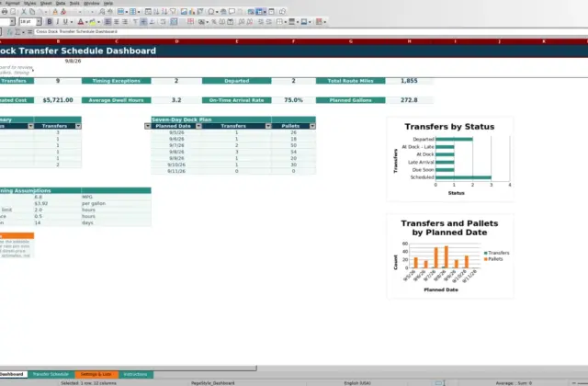This screenshot has height=386, width=588.
Task: Click English (USA) in the status bar
Action: click(x=357, y=383)
